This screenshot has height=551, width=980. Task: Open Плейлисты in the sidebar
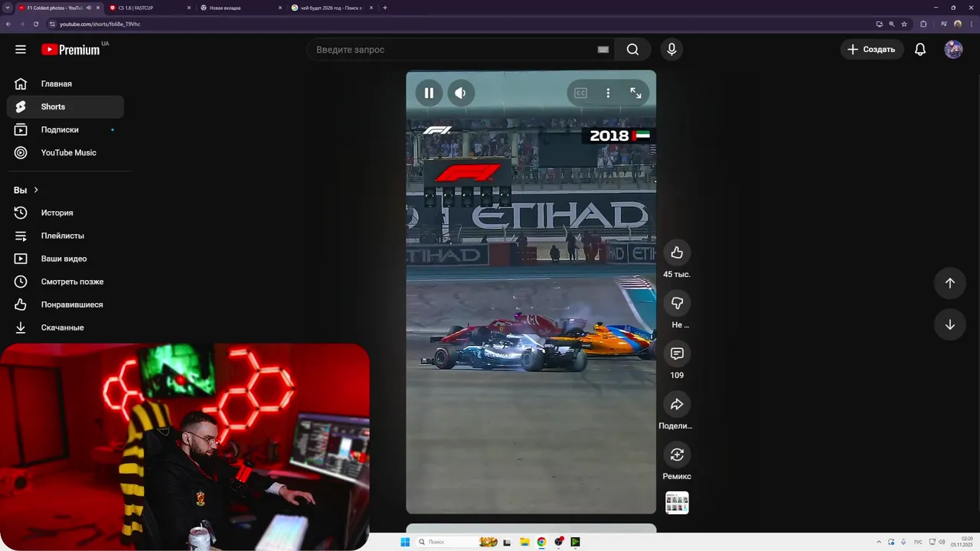(x=65, y=236)
